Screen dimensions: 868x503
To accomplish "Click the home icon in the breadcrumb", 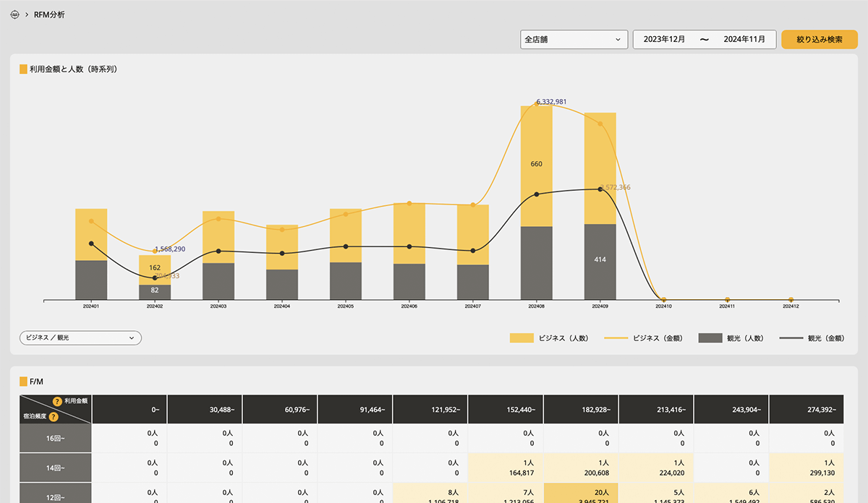I will click(x=15, y=14).
